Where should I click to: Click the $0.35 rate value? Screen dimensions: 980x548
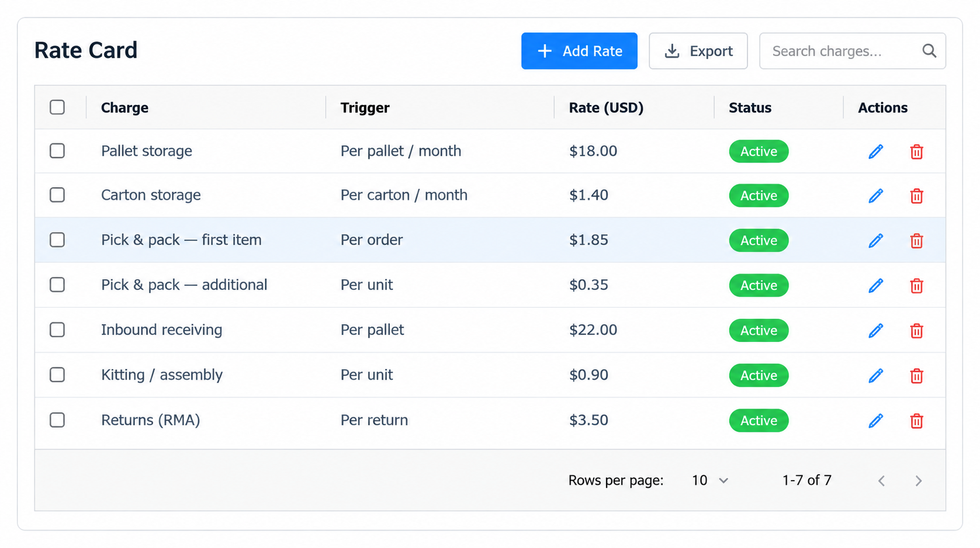(x=588, y=285)
